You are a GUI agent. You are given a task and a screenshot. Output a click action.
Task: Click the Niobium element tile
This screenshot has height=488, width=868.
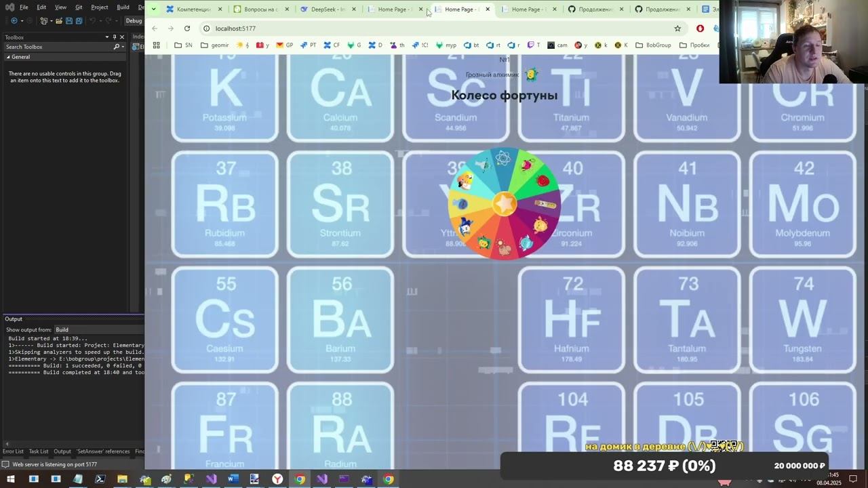tap(687, 204)
